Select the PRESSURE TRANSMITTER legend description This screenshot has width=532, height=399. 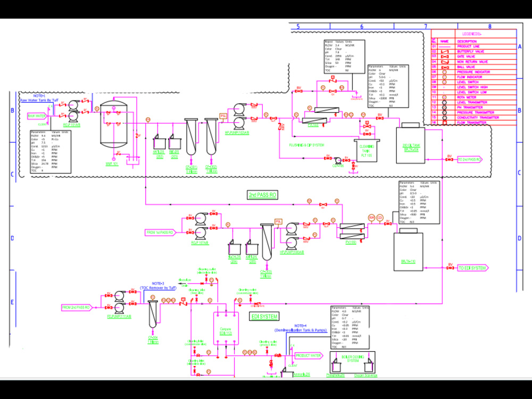pos(476,113)
